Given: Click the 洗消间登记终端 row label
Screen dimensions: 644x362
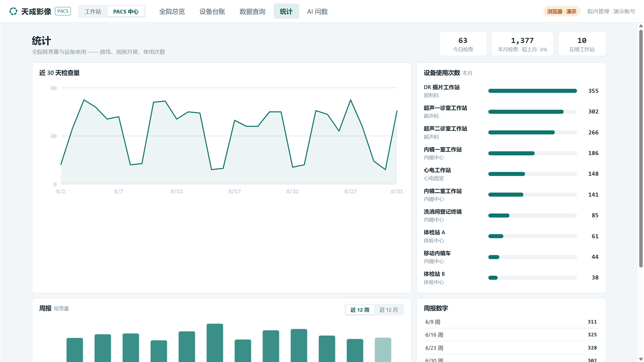Looking at the screenshot, I should pyautogui.click(x=443, y=212).
